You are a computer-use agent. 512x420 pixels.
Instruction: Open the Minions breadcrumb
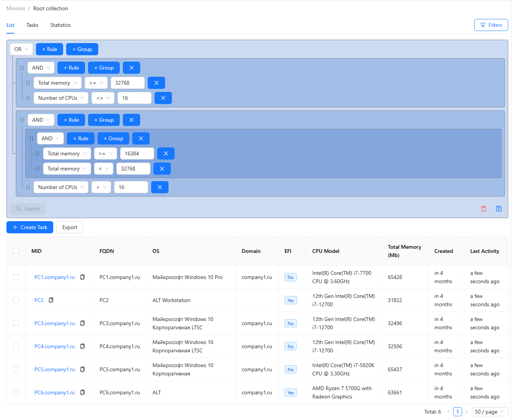tap(16, 8)
